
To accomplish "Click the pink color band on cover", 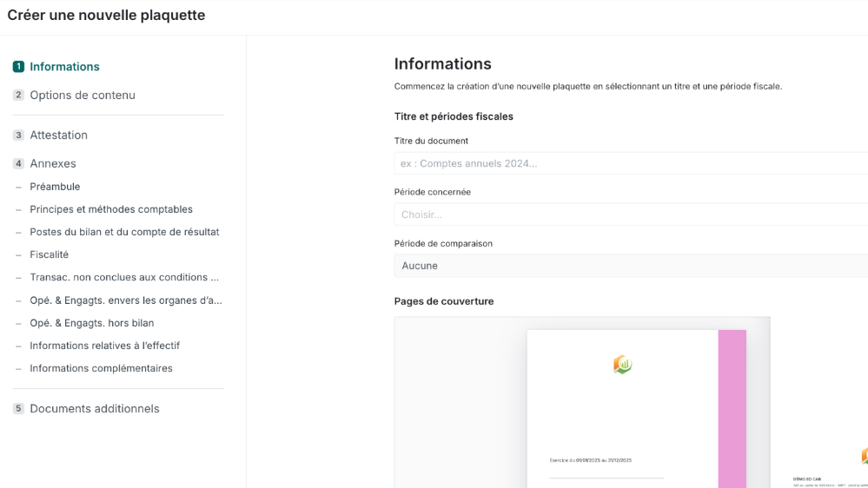I will 732,408.
